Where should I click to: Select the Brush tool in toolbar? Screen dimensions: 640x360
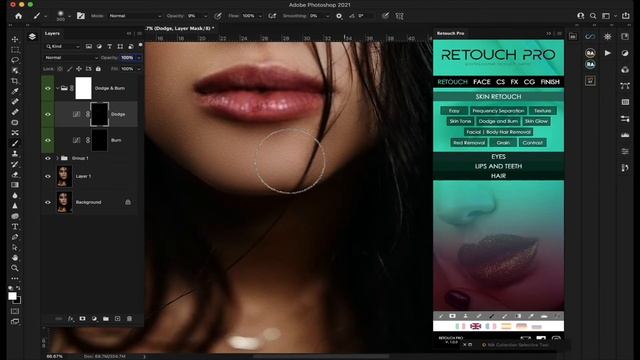pos(15,143)
